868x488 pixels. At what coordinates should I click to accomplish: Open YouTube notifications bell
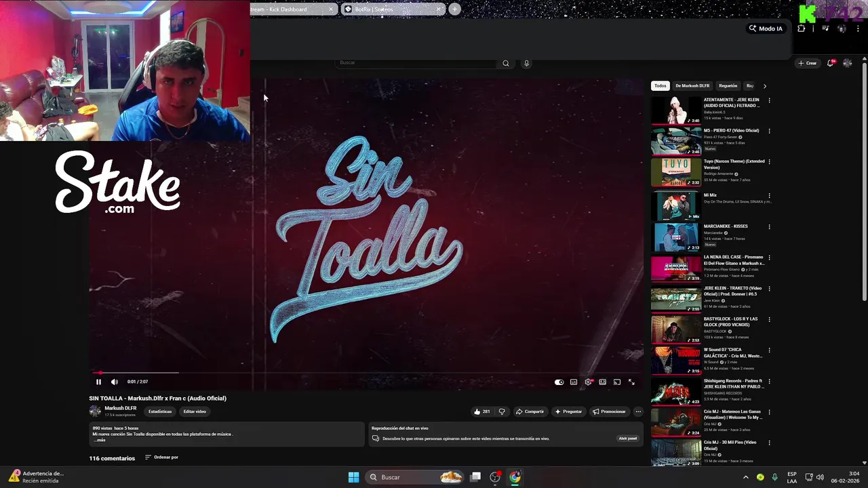pyautogui.click(x=830, y=63)
